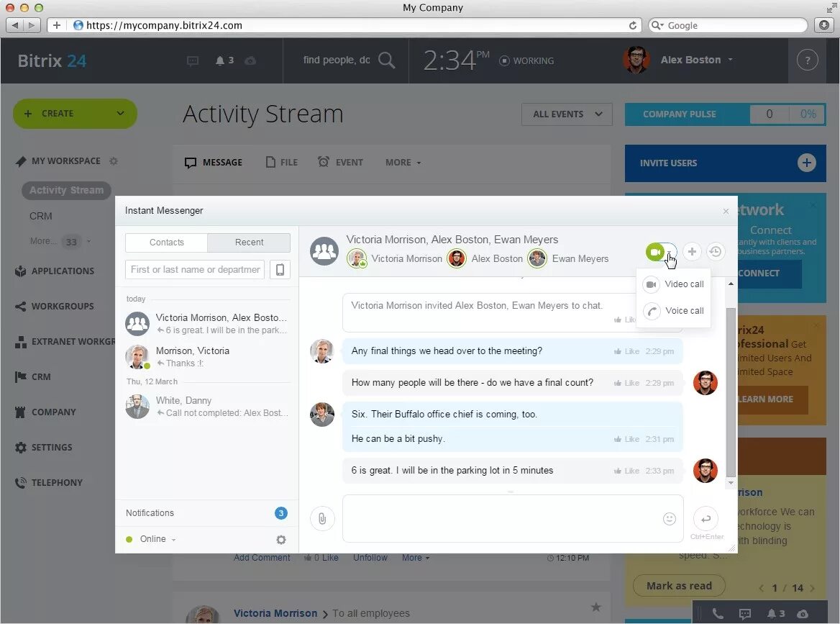Open help question mark icon
The width and height of the screenshot is (840, 624).
(x=808, y=60)
